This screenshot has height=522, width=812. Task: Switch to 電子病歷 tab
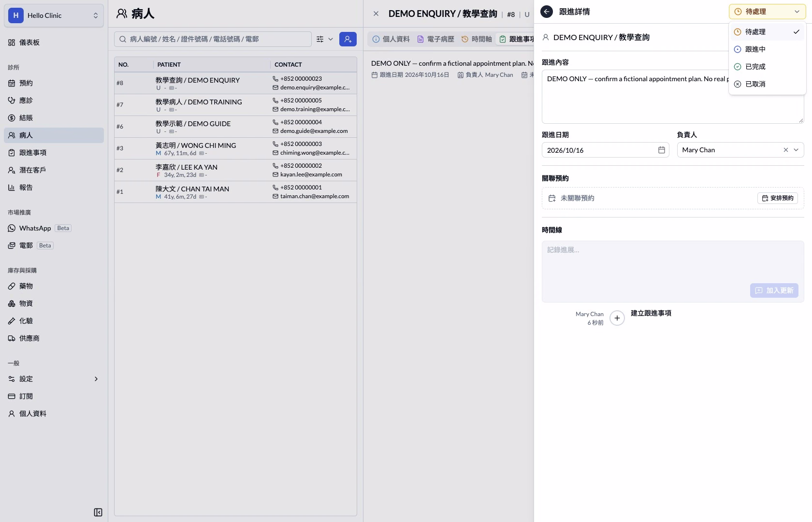coord(435,39)
